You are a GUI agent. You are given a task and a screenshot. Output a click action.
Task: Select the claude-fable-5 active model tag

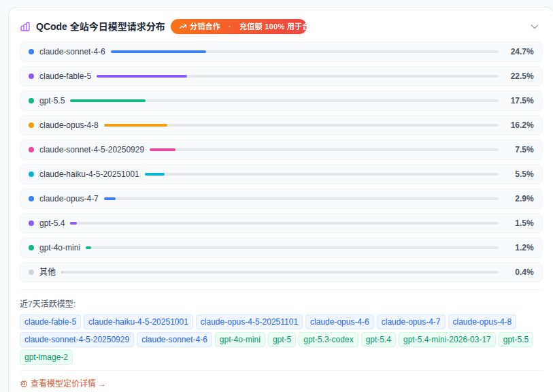50,322
